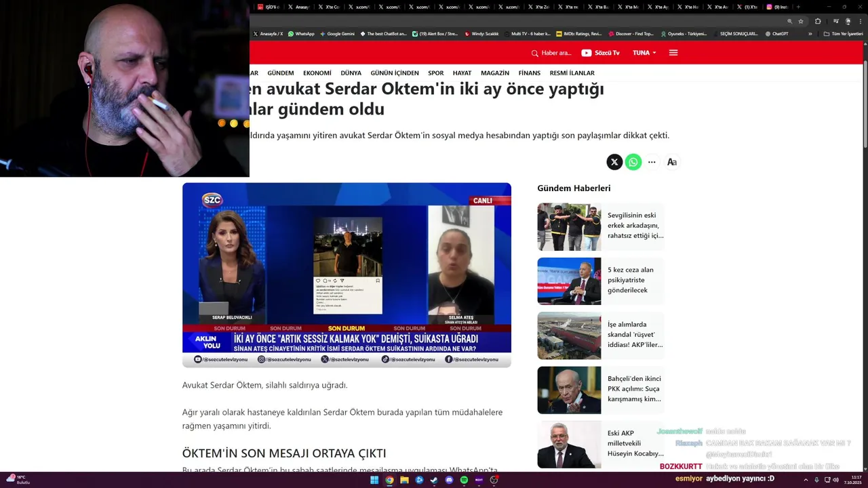Open FİNANS section in nav bar
The height and width of the screenshot is (488, 868).
tap(530, 73)
